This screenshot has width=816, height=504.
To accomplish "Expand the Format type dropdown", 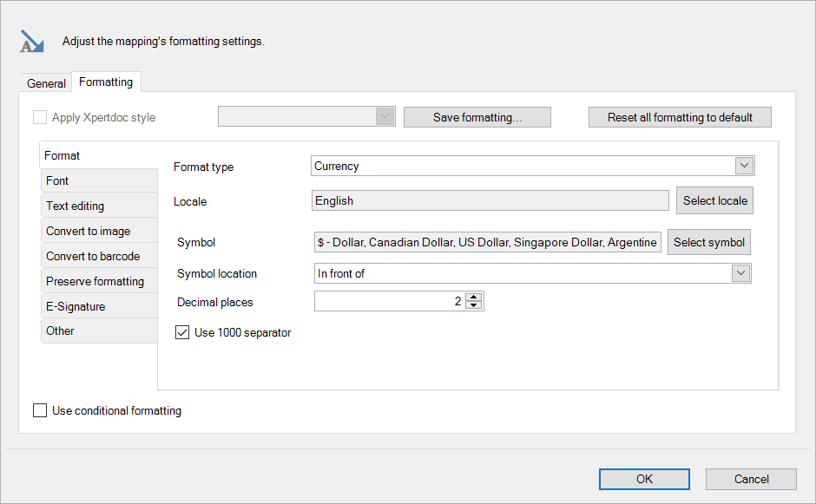I will [744, 166].
